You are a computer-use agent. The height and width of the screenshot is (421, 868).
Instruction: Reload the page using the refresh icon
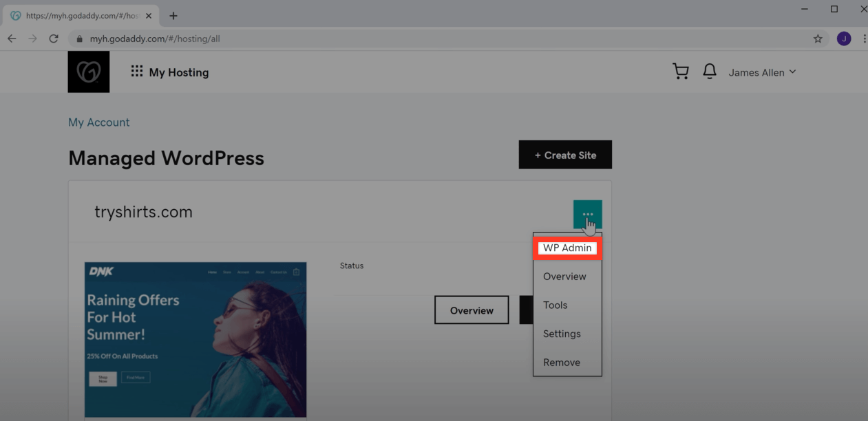[54, 39]
